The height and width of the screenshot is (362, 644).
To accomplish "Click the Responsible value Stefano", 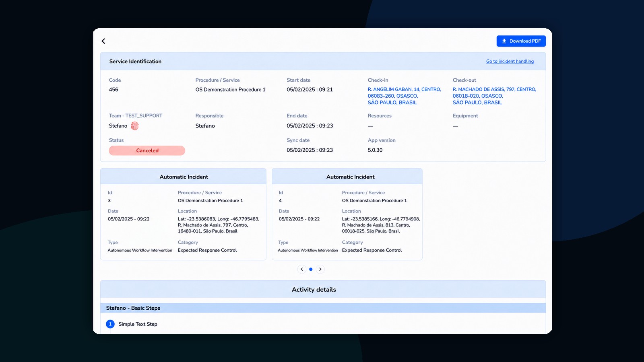I will 205,126.
